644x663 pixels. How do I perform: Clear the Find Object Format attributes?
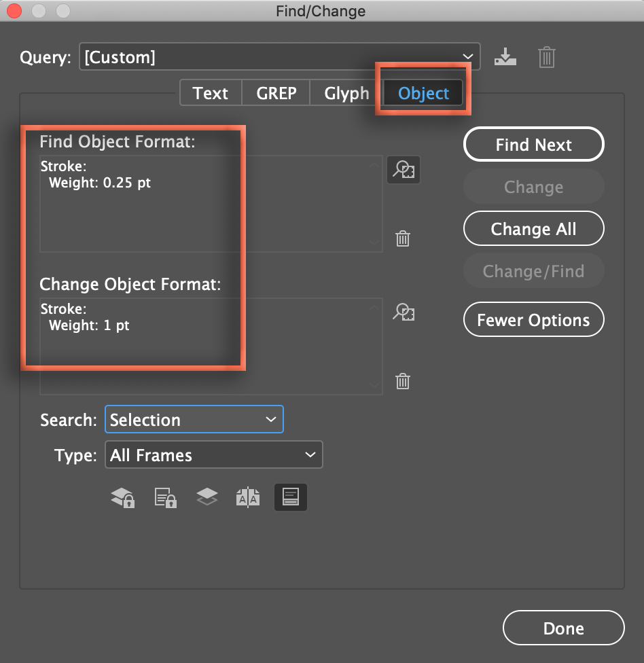[x=403, y=238]
